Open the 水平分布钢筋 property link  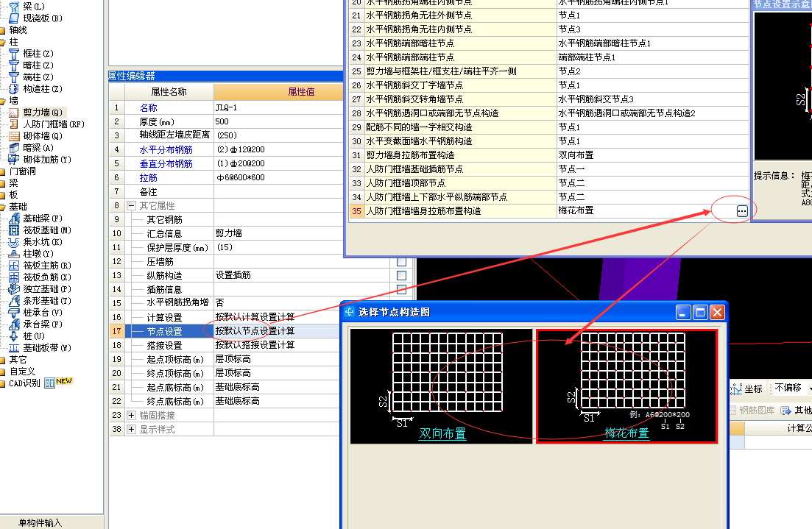166,149
